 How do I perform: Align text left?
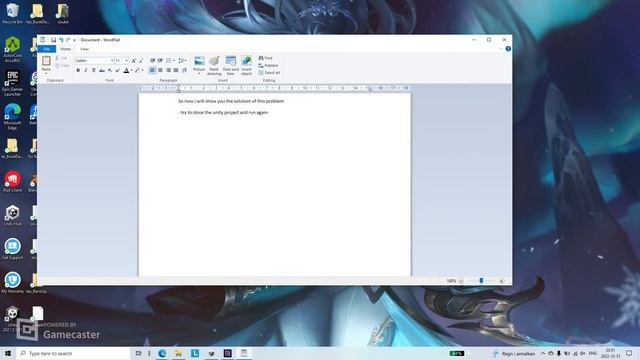tap(152, 70)
